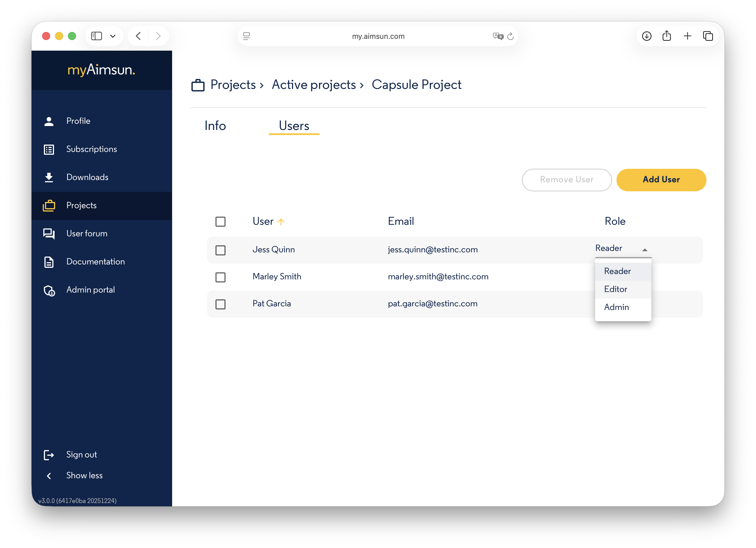Choose Editor from role dropdown list
Screen dimensions: 756x548
click(615, 289)
